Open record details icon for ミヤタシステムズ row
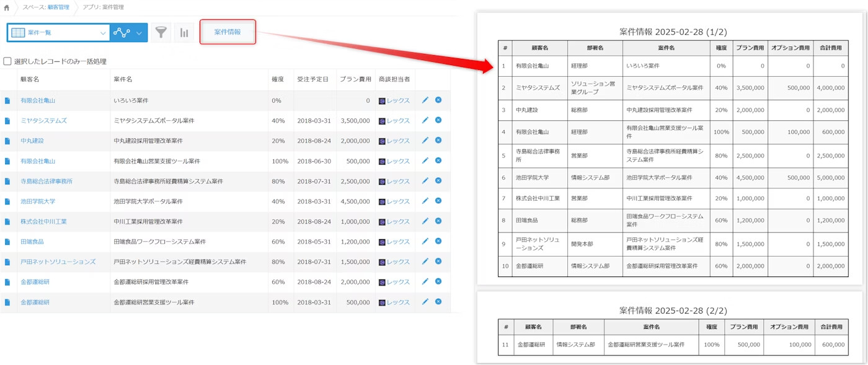Screen dimensions: 868x365 [x=7, y=121]
